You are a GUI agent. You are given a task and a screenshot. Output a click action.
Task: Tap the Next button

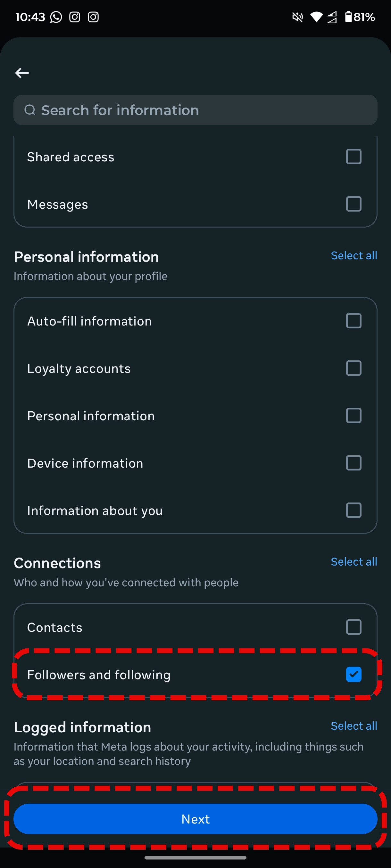click(195, 819)
